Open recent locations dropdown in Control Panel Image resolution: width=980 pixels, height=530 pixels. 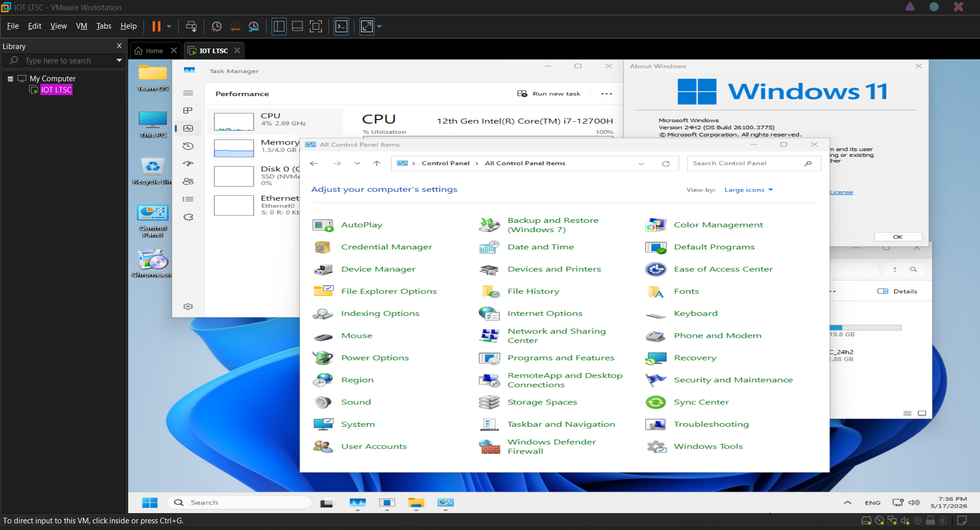point(357,164)
